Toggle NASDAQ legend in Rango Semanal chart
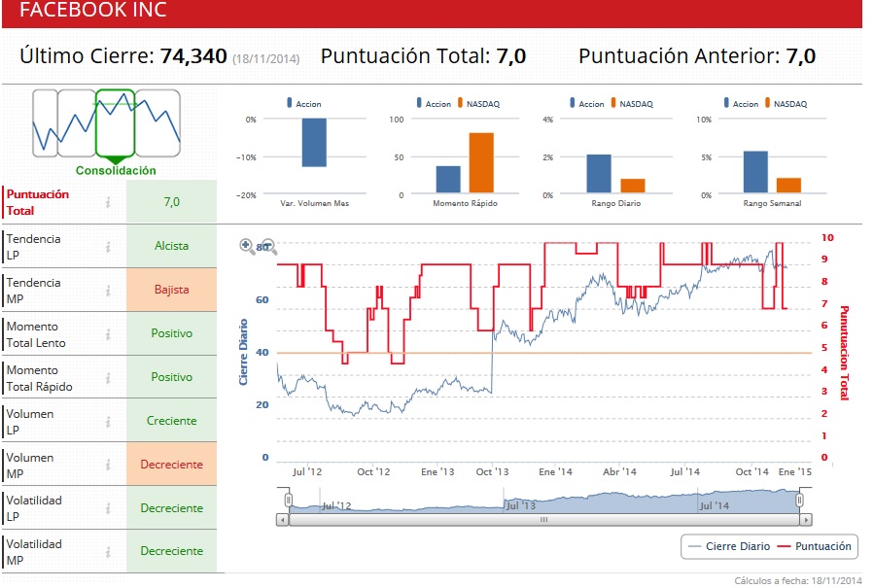Viewport: 874px width, 588px height. click(x=786, y=104)
